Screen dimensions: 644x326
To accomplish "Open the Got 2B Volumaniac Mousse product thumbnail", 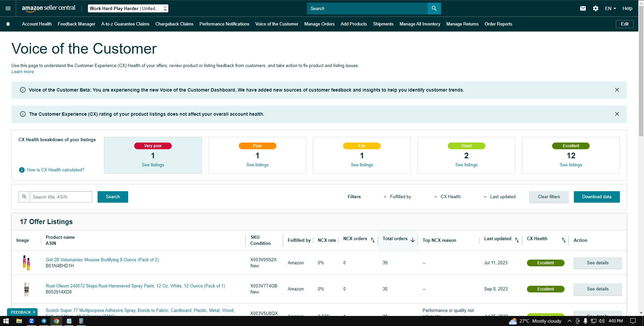I will tap(26, 263).
